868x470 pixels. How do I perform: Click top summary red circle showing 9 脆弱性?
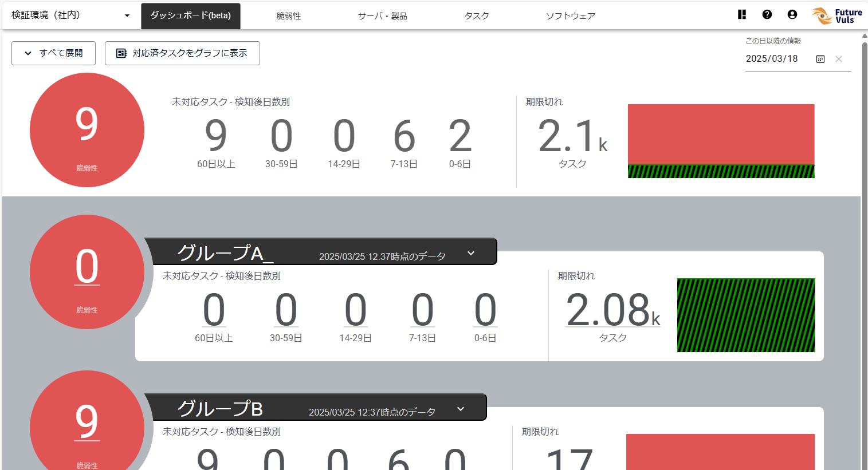(x=87, y=130)
